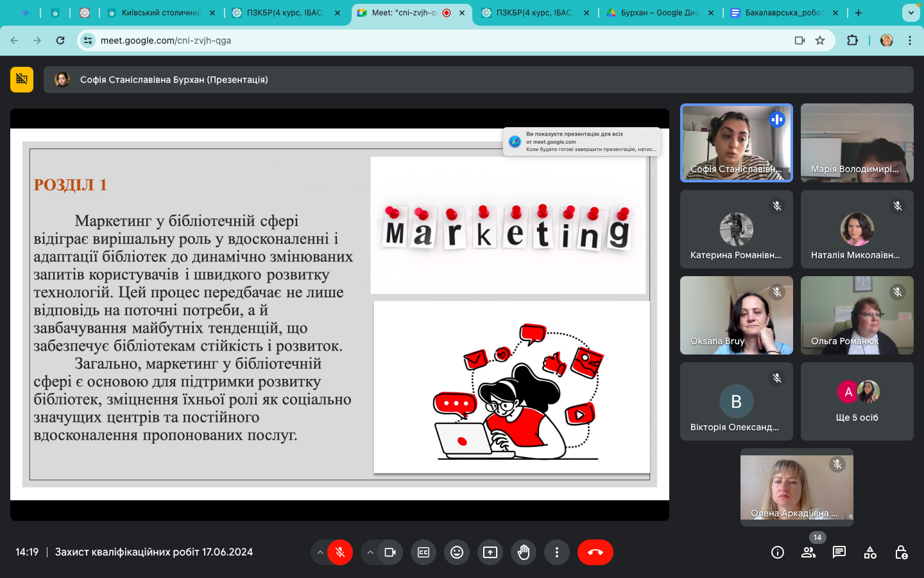Open the activities shapes icon
The height and width of the screenshot is (578, 924).
tap(870, 552)
